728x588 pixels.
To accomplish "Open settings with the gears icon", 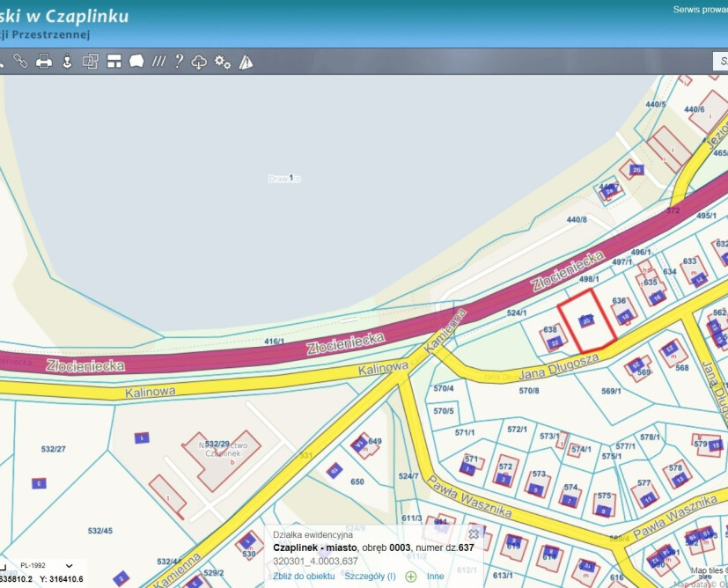I will point(223,62).
